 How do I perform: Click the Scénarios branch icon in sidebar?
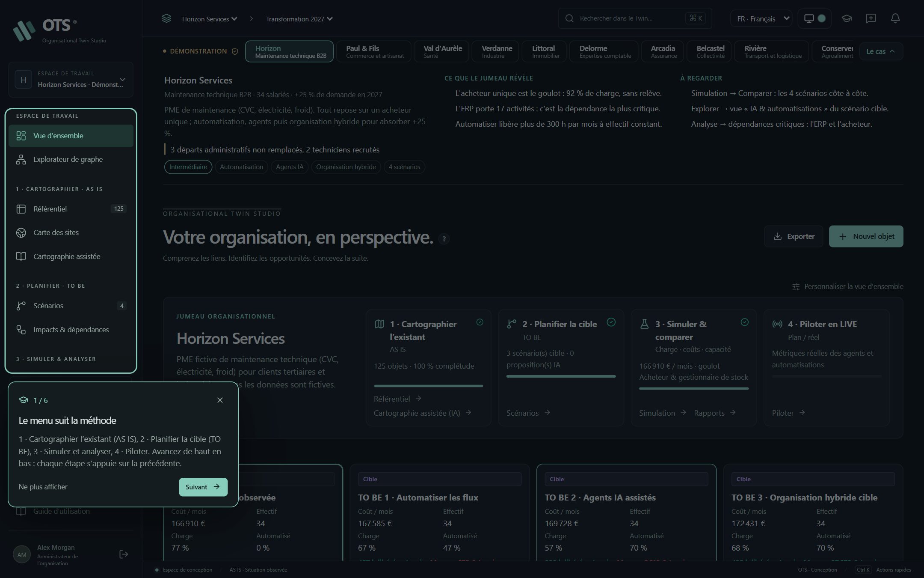(21, 306)
